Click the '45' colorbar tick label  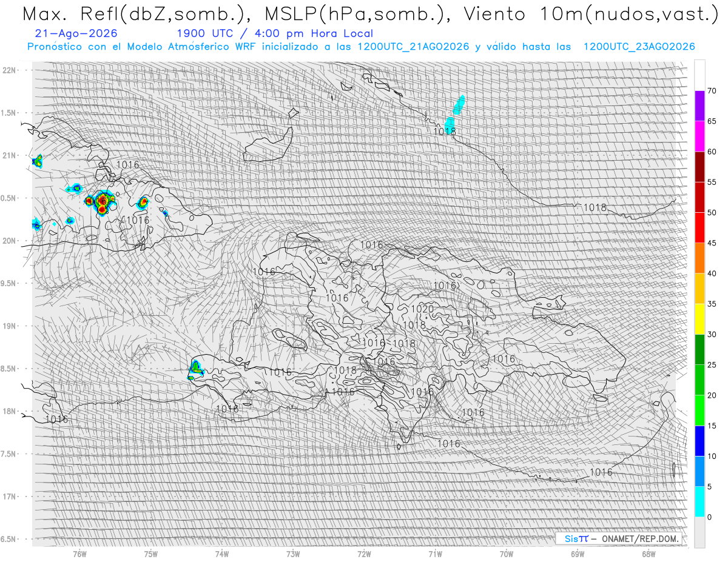712,243
